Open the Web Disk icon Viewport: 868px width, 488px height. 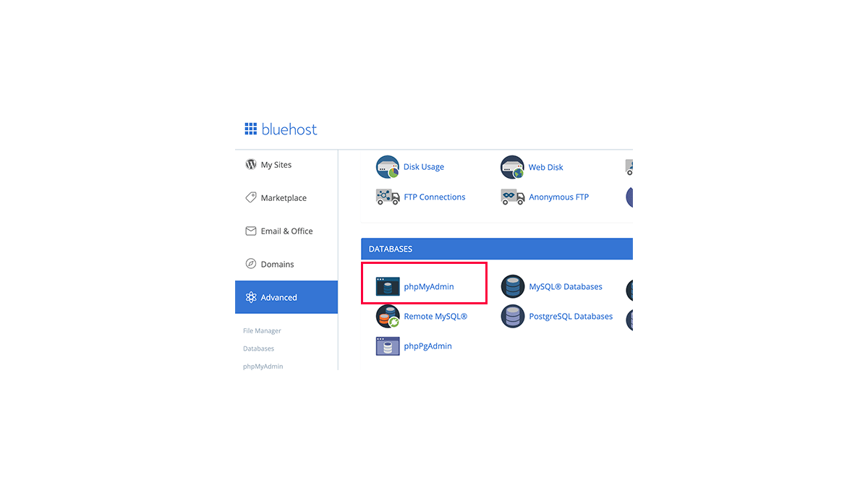512,167
